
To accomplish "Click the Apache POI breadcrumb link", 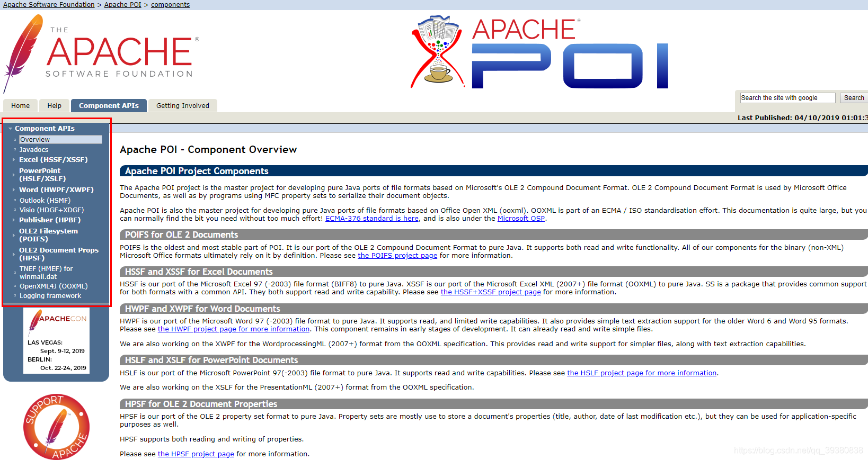I will 123,5.
